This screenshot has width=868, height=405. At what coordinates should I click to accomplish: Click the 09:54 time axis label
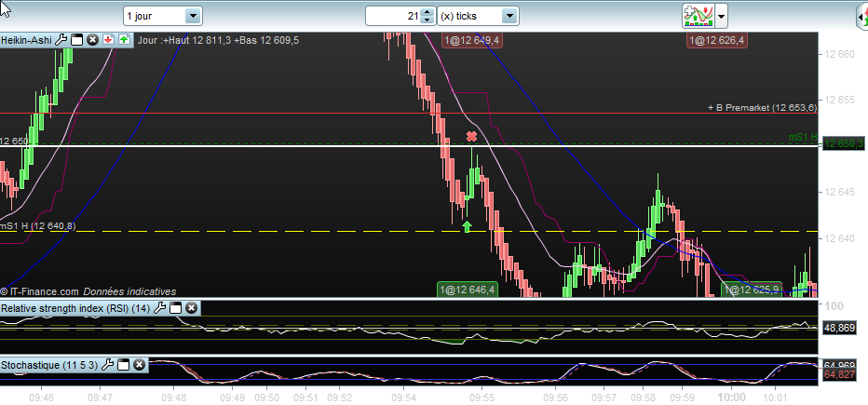click(x=404, y=398)
